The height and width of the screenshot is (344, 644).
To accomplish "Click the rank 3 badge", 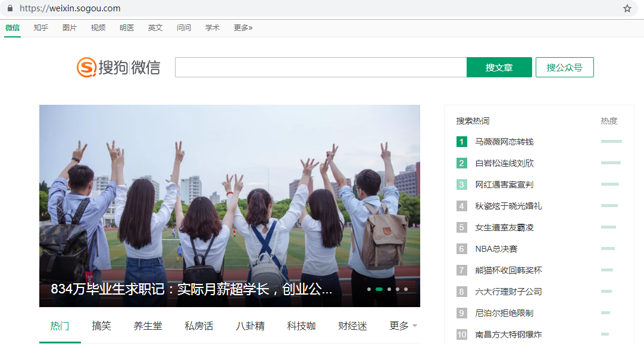I will tap(462, 184).
